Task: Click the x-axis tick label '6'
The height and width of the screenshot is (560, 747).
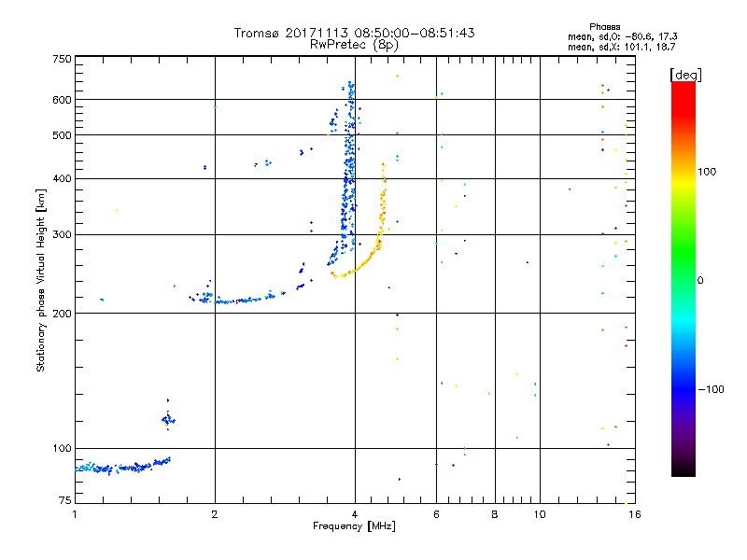Action: (436, 514)
